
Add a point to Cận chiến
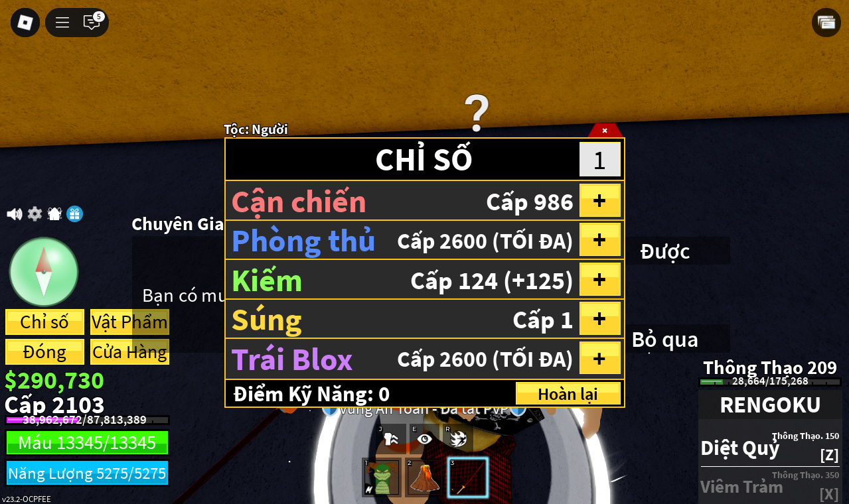[600, 200]
